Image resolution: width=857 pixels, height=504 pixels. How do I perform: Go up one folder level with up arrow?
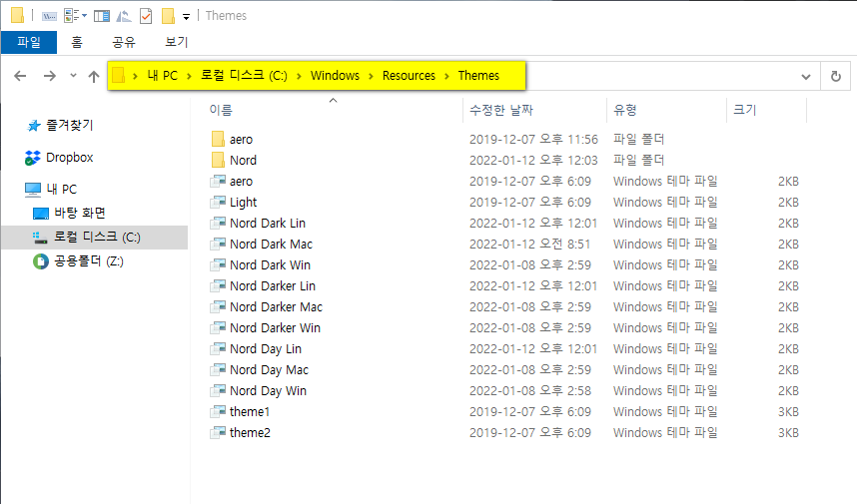(94, 77)
